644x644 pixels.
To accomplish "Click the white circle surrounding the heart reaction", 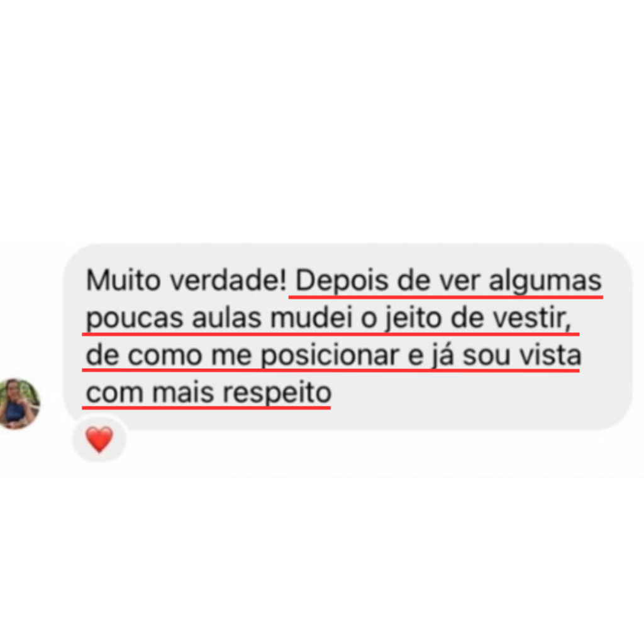I will click(x=99, y=438).
